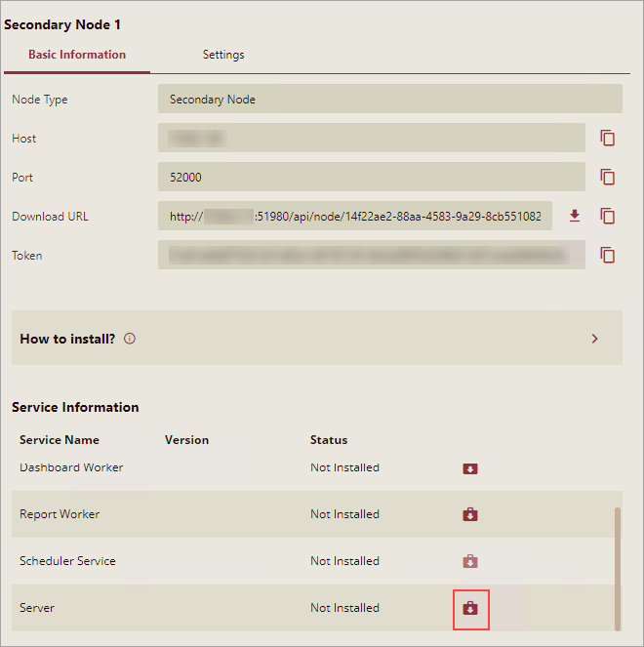Viewport: 644px width, 647px height.
Task: Download the node installer from URL
Action: pos(575,216)
